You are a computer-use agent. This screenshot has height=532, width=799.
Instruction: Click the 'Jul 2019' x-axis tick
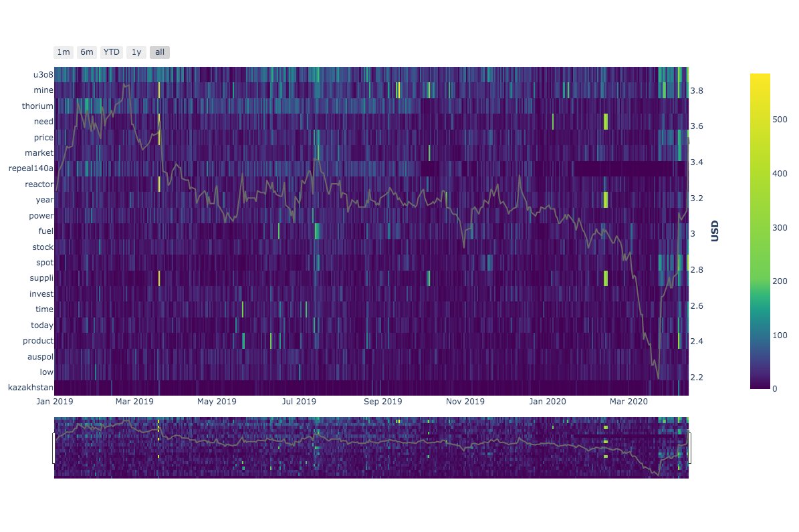coord(299,402)
